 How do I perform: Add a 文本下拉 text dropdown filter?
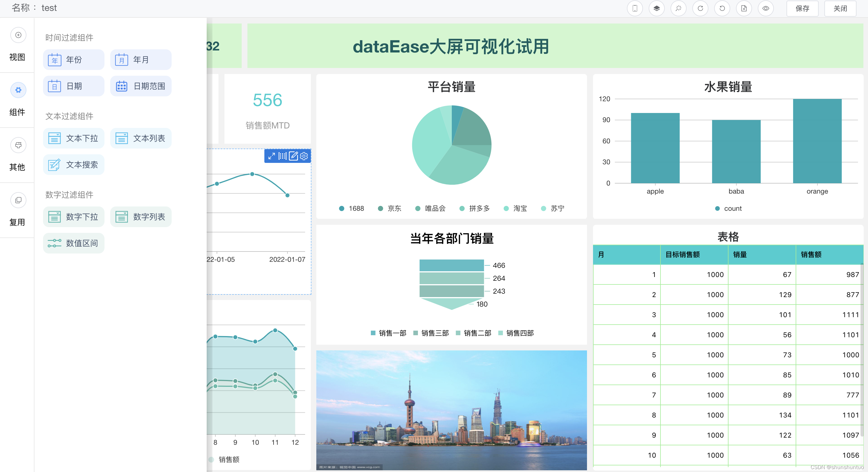[73, 138]
